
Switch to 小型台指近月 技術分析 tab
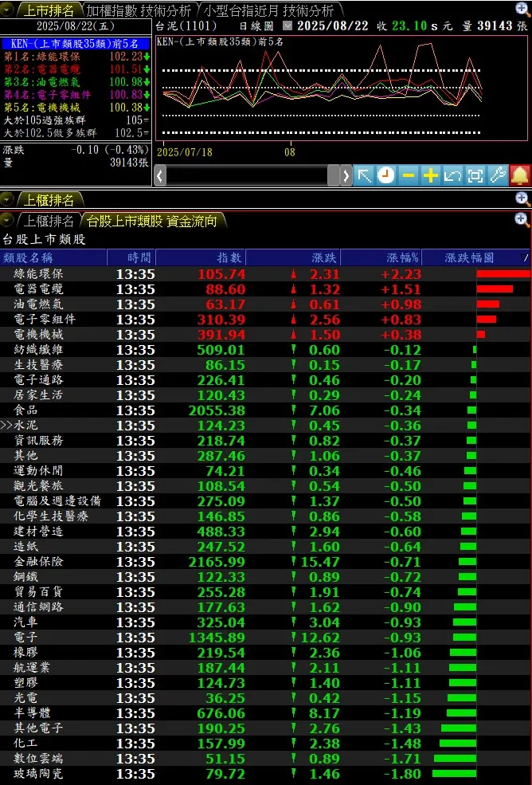pyautogui.click(x=268, y=10)
